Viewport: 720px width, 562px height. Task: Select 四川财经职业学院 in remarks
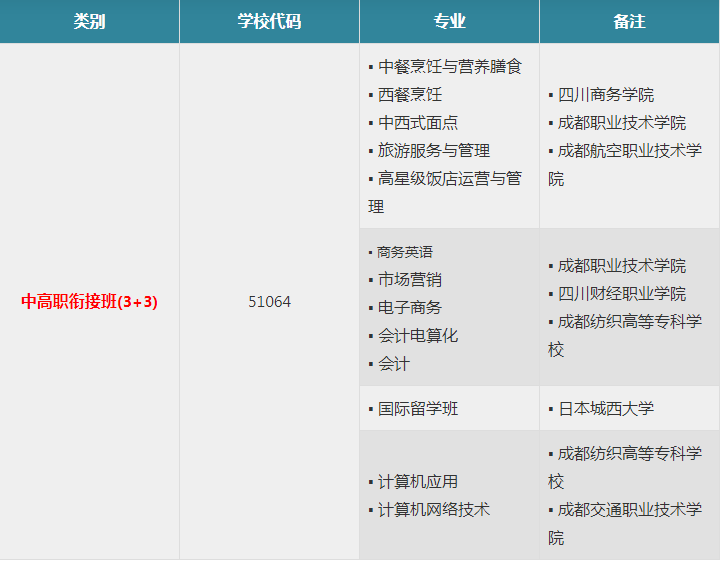(622, 294)
